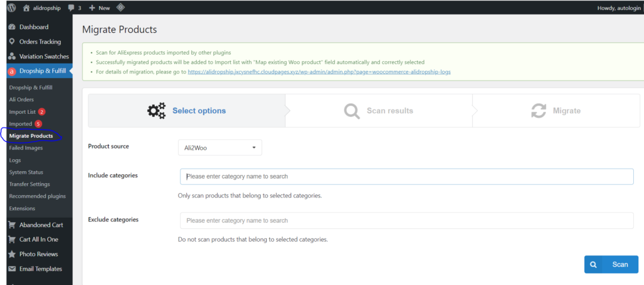Screen dimensions: 644x285
Task: Select the Migrate step tab
Action: tap(556, 111)
